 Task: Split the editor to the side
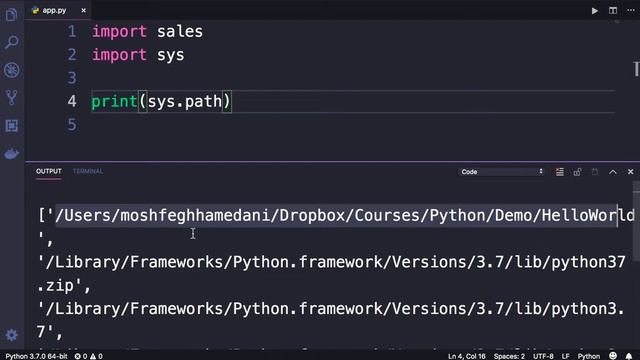pyautogui.click(x=613, y=11)
